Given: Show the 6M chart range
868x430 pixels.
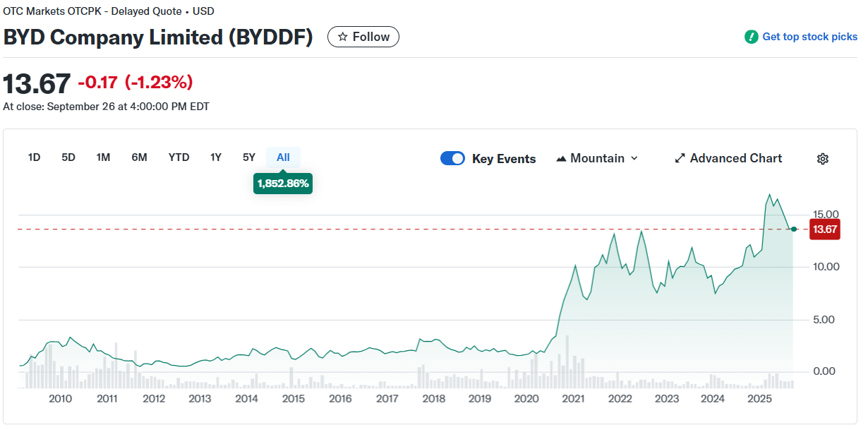Looking at the screenshot, I should (139, 157).
